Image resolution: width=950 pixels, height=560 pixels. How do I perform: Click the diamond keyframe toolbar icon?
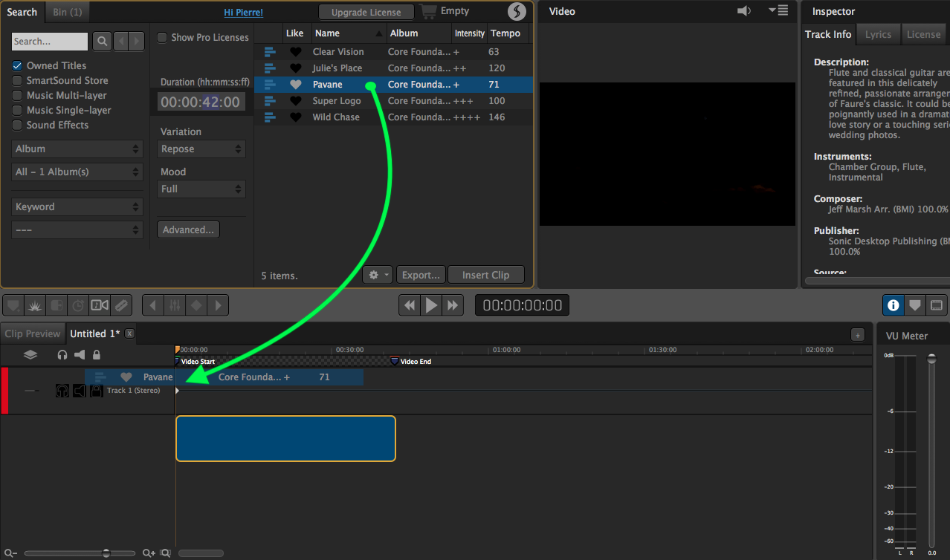tap(196, 305)
